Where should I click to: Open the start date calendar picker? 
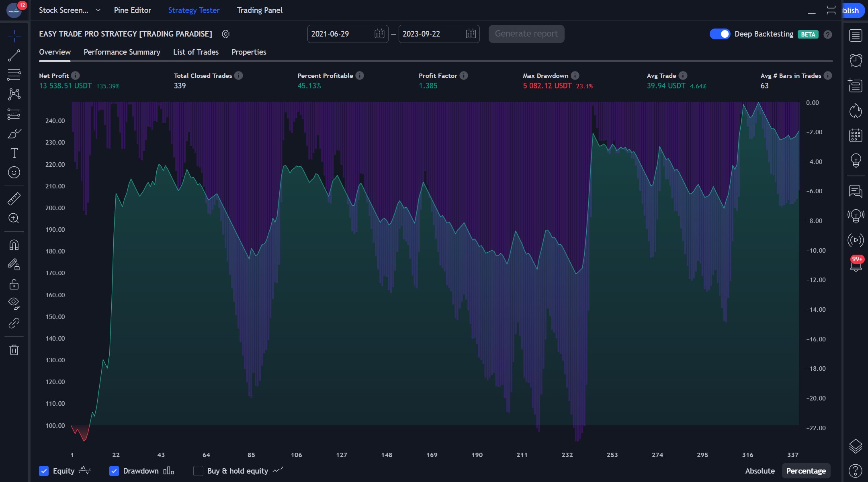[x=379, y=34]
